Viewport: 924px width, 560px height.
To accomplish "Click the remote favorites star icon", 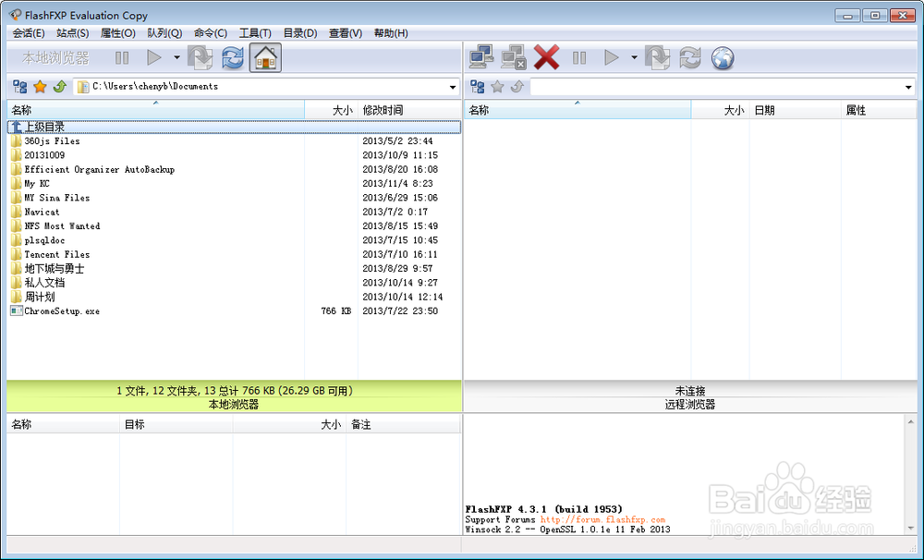I will [x=496, y=86].
